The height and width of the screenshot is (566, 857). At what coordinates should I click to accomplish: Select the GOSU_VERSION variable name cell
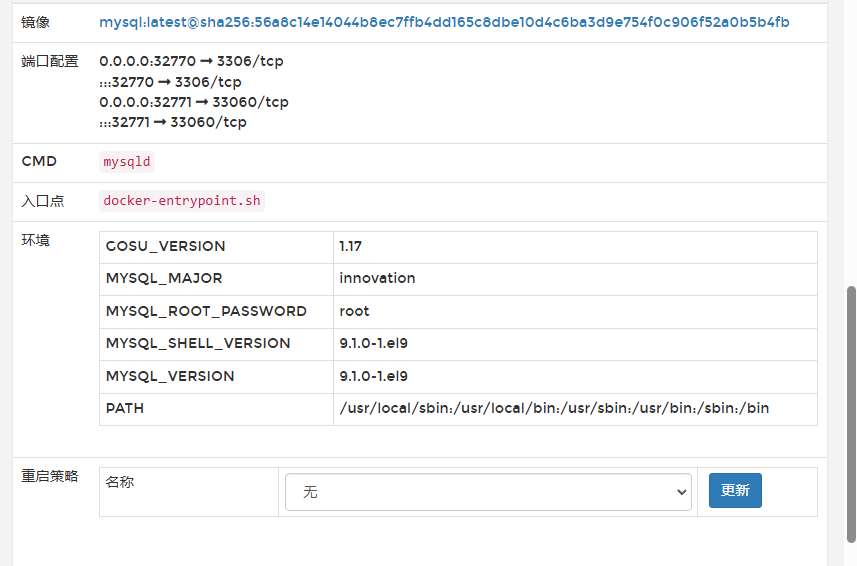click(166, 246)
